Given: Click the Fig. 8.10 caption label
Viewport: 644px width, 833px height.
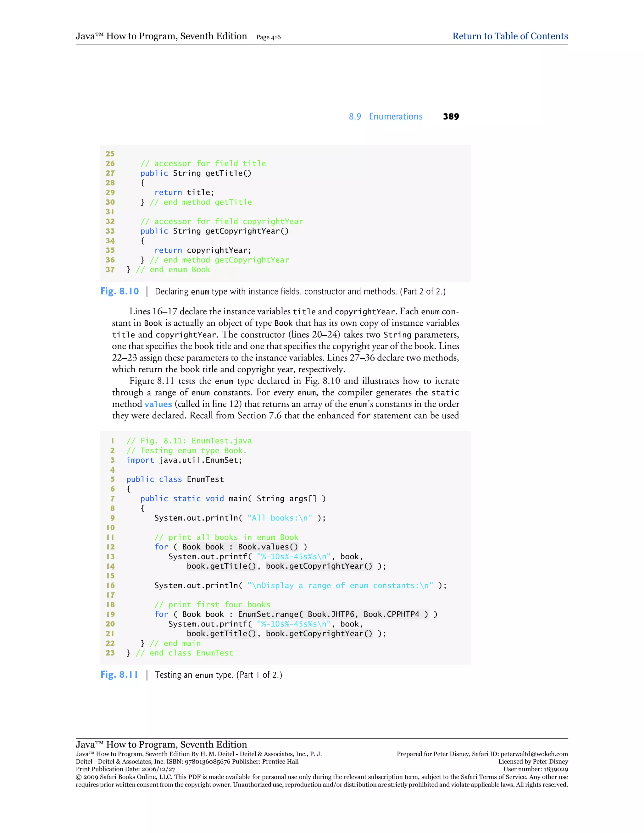Looking at the screenshot, I should tap(119, 291).
